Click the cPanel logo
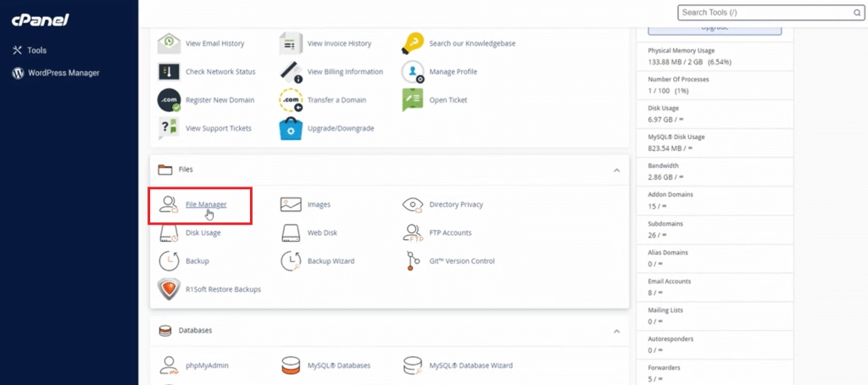The width and height of the screenshot is (868, 385). tap(40, 19)
